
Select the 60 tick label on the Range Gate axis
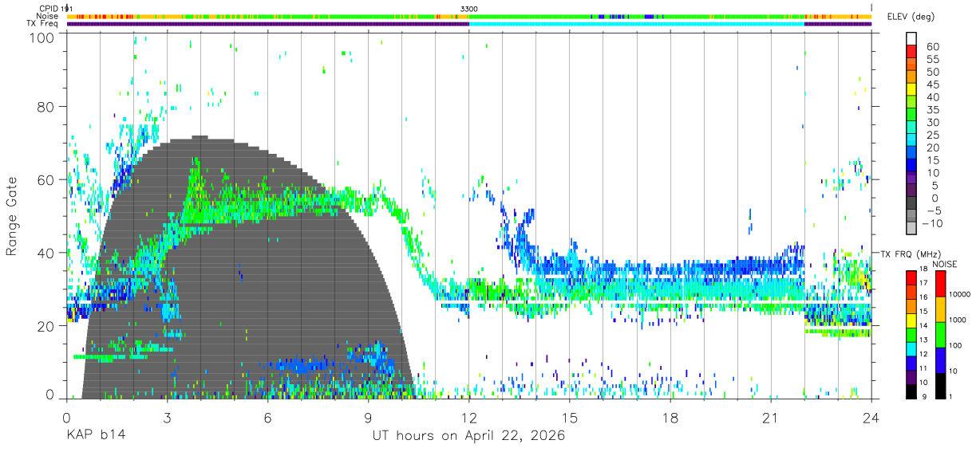46,179
